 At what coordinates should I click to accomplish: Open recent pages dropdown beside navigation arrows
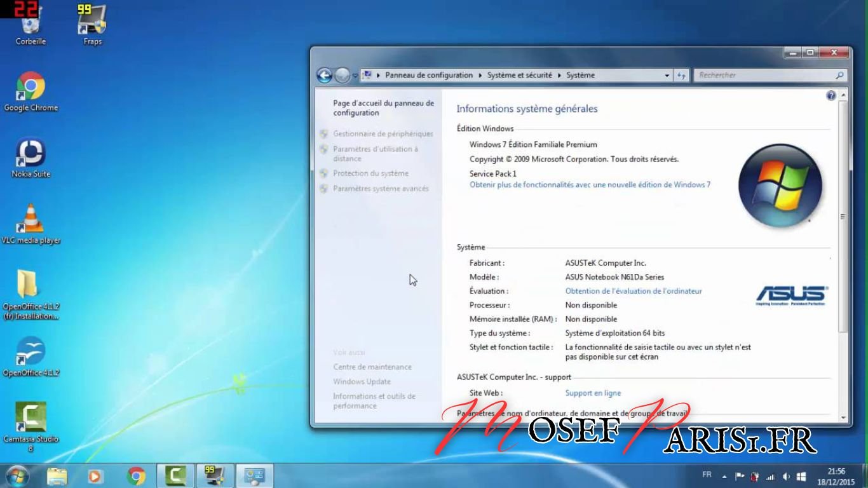(355, 76)
